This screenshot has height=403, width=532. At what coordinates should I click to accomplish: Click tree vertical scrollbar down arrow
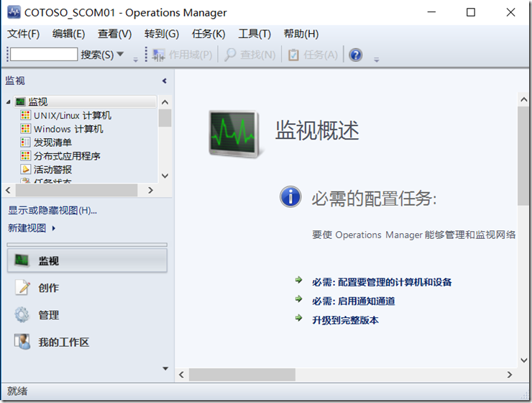coord(165,176)
